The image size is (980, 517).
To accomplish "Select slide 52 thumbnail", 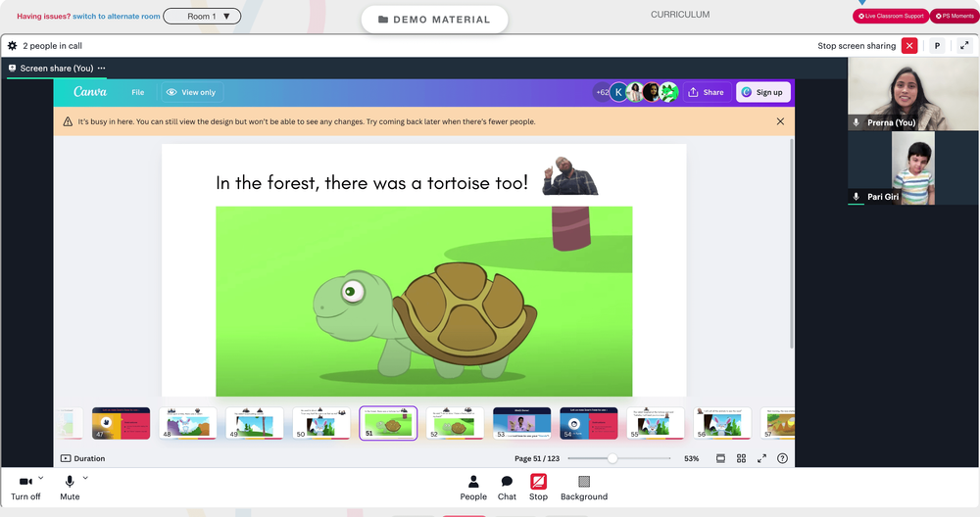I will point(455,423).
